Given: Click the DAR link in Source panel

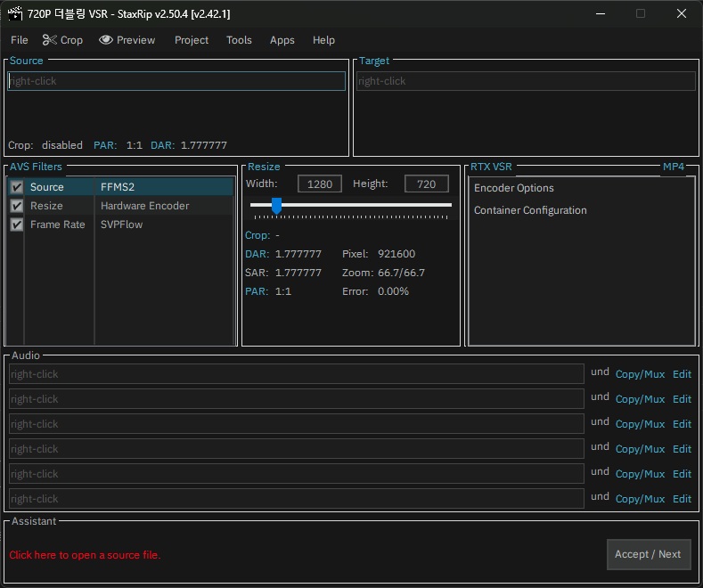Looking at the screenshot, I should pyautogui.click(x=162, y=145).
